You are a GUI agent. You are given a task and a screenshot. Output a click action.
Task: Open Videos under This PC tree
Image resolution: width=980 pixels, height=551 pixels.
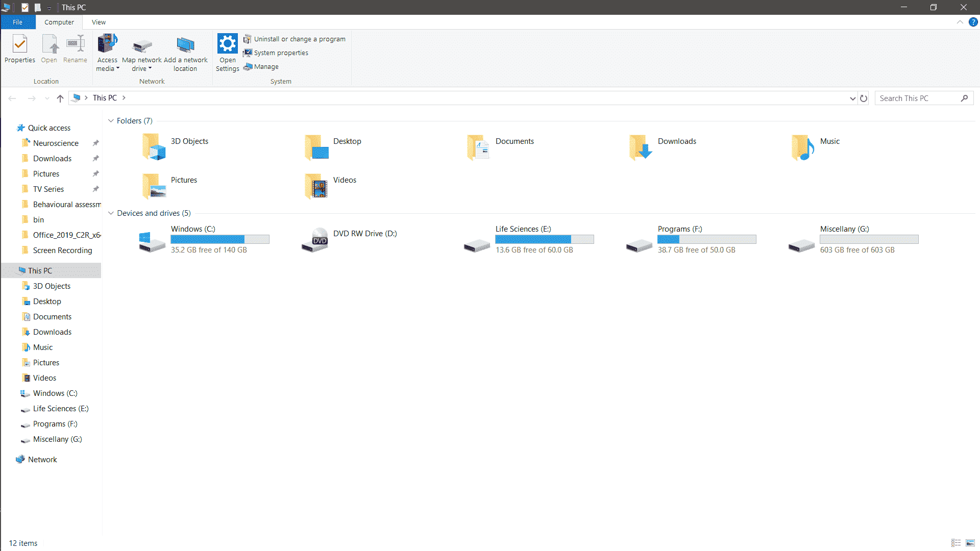[44, 378]
